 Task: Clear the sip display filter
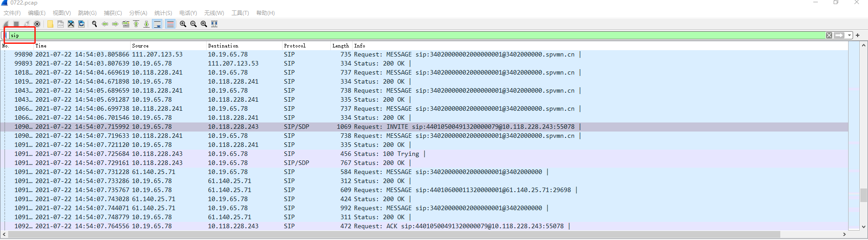[829, 35]
